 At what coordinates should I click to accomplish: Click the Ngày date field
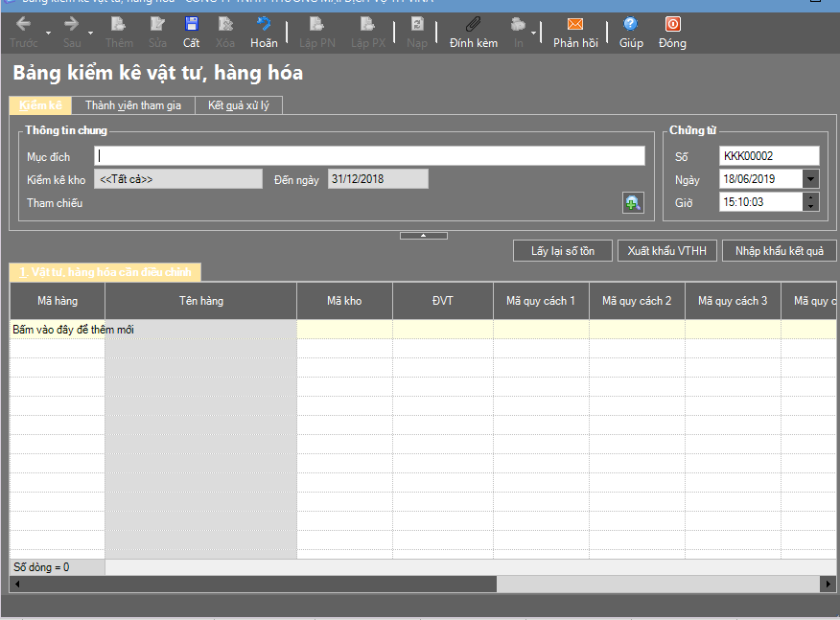(x=761, y=179)
